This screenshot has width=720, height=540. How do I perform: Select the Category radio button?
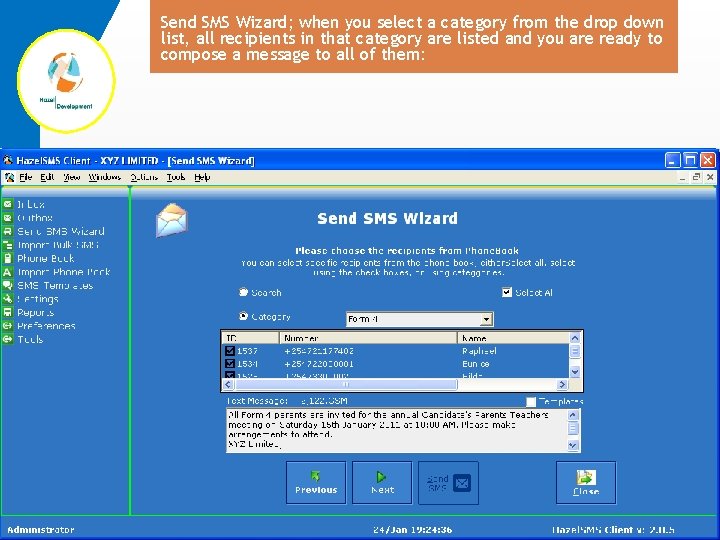[x=243, y=316]
